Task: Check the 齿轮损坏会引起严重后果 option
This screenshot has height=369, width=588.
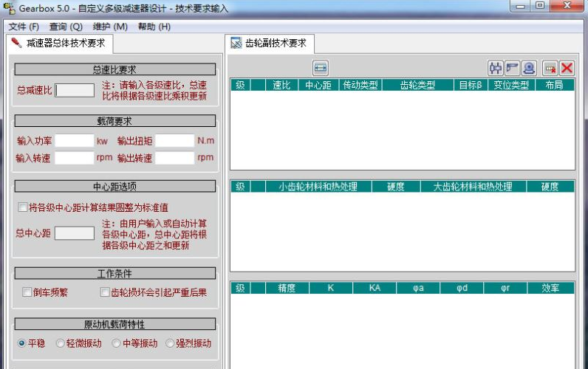Action: click(x=105, y=292)
